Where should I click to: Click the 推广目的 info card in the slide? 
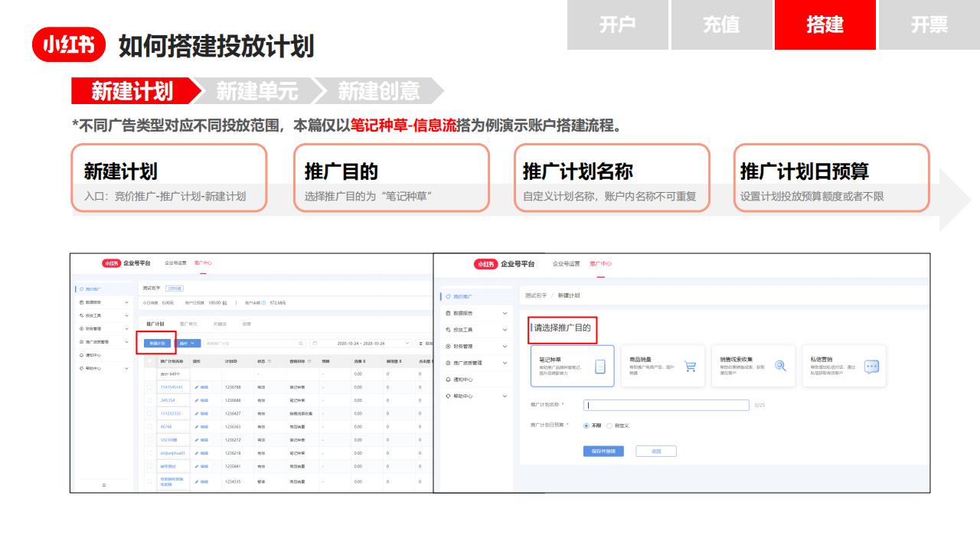point(391,178)
